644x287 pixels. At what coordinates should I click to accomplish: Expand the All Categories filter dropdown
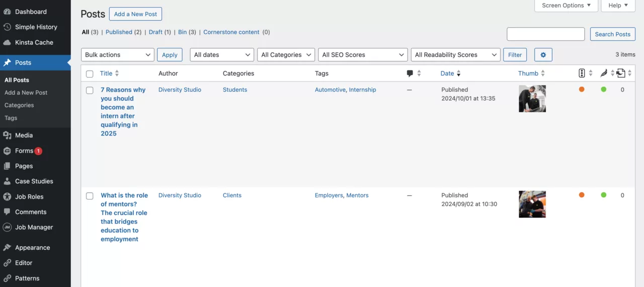point(286,55)
